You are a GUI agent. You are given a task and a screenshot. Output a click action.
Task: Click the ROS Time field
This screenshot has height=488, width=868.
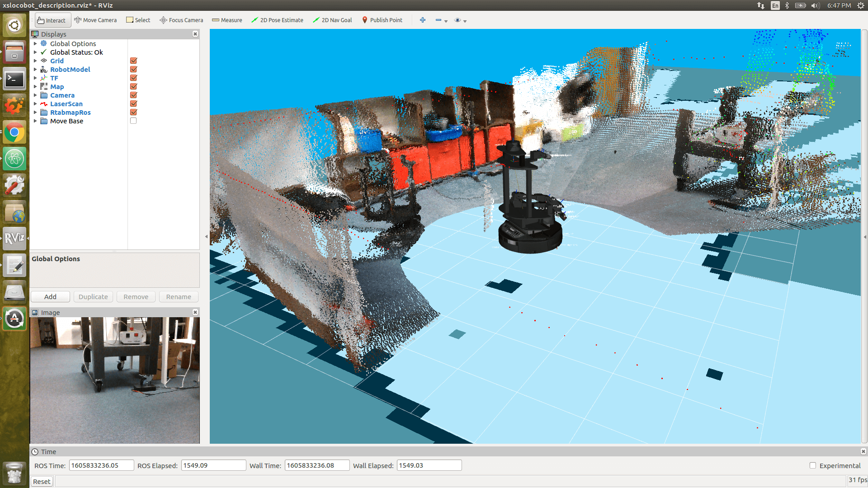point(101,465)
